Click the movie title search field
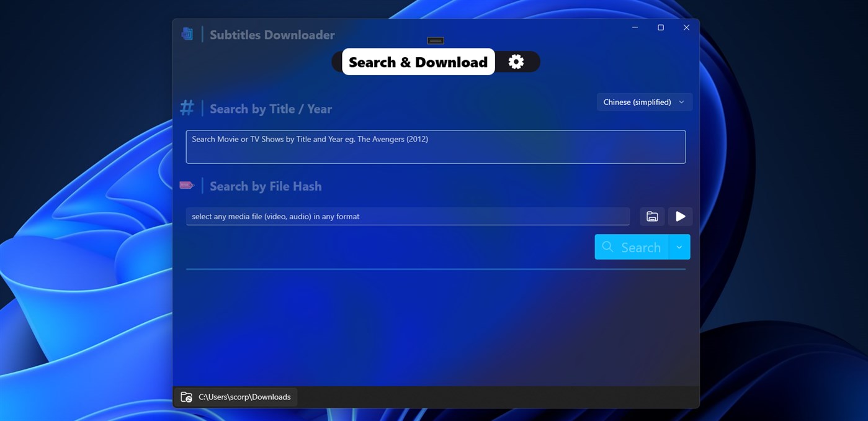 point(435,147)
